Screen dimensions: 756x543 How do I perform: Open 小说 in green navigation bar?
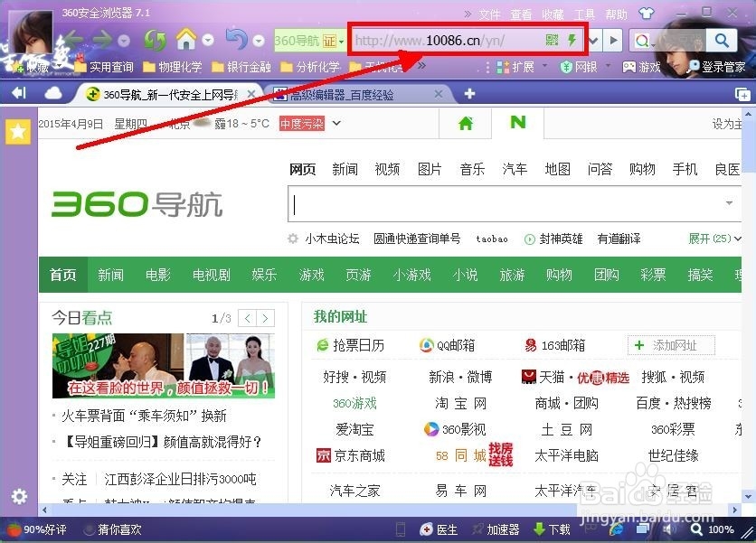click(x=465, y=275)
